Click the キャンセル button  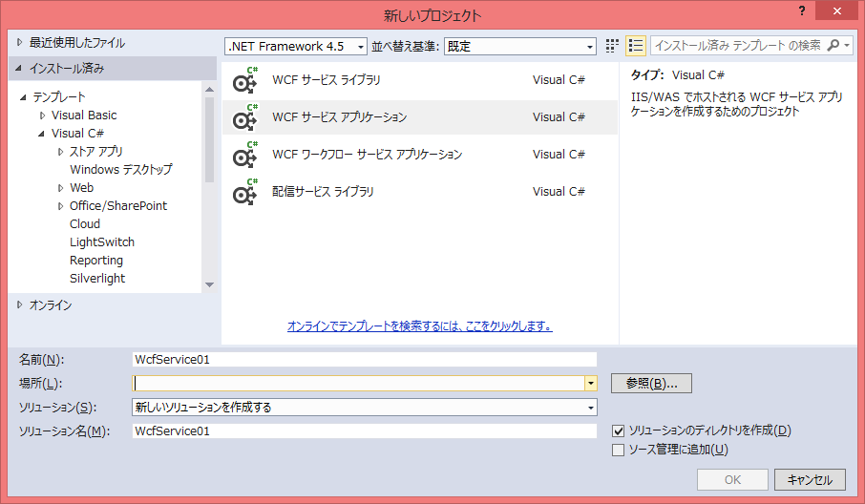pos(810,480)
